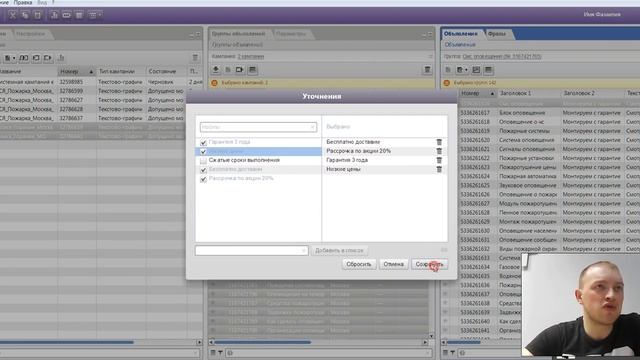Click horizontal scrollbar of campaigns panel
Image resolution: width=640 pixels, height=360 pixels.
pos(66,342)
